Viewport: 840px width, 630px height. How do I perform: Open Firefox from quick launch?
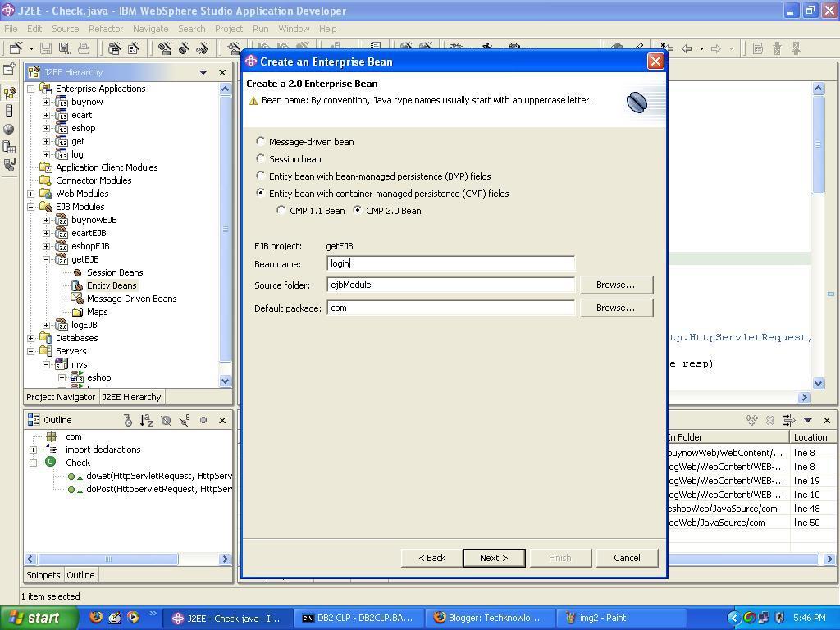tap(97, 618)
